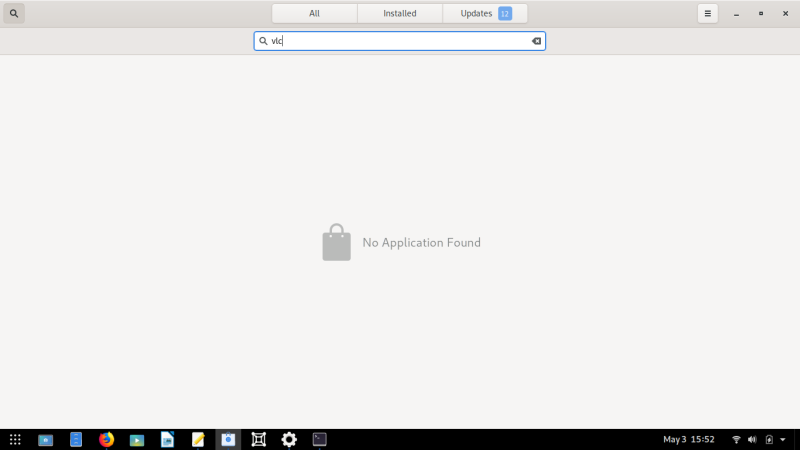Open the document writer app in taskbar
Image resolution: width=800 pixels, height=450 pixels.
click(x=167, y=439)
